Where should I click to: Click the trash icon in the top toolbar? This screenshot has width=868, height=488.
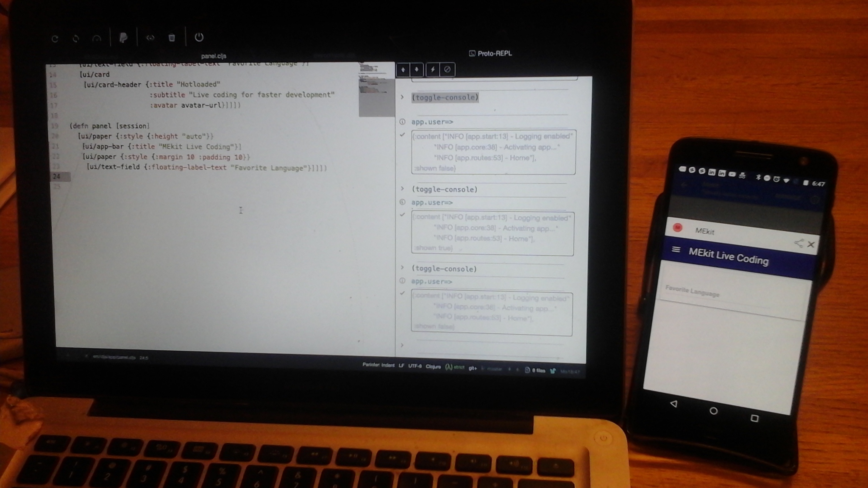pos(172,38)
